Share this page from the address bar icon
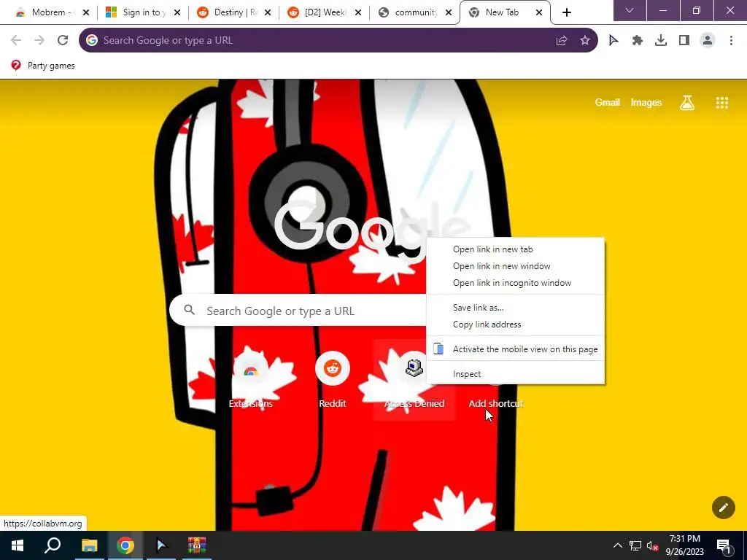Image resolution: width=747 pixels, height=560 pixels. [x=562, y=41]
